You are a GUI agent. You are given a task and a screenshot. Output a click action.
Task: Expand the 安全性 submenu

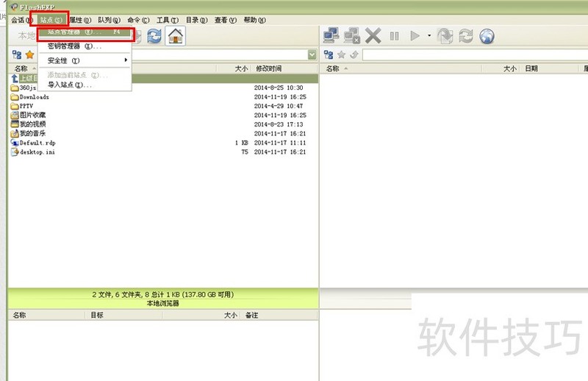[x=85, y=60]
